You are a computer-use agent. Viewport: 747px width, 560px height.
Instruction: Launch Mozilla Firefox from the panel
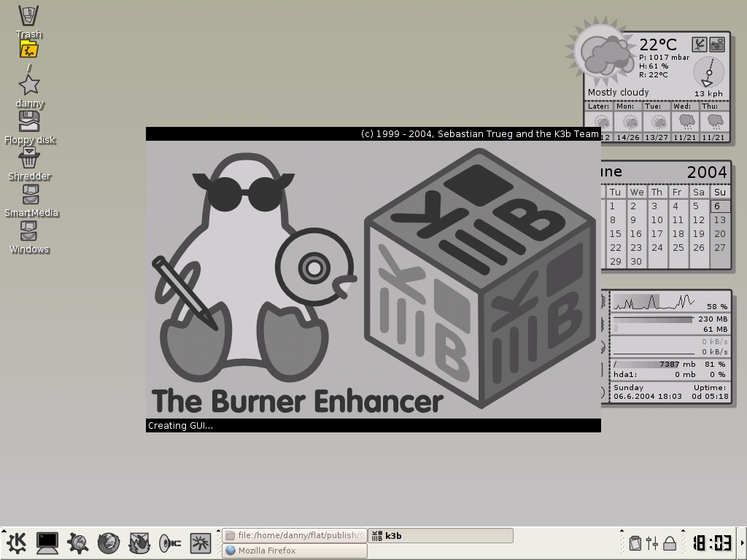point(109,543)
